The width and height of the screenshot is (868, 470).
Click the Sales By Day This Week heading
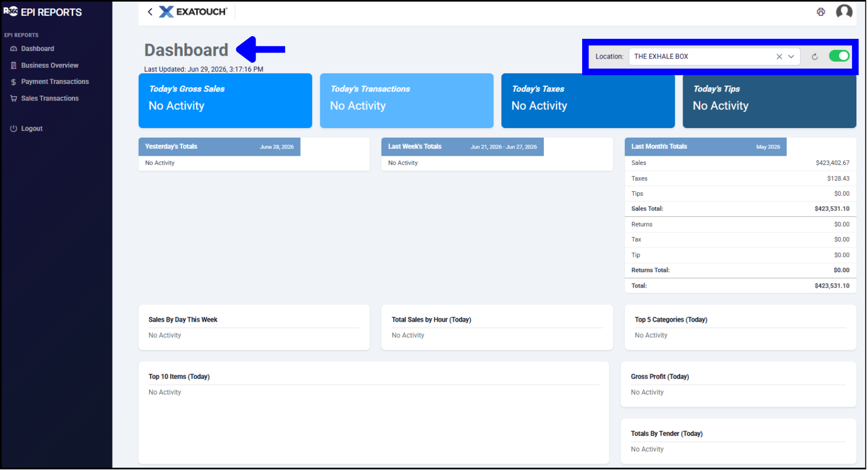pos(183,320)
